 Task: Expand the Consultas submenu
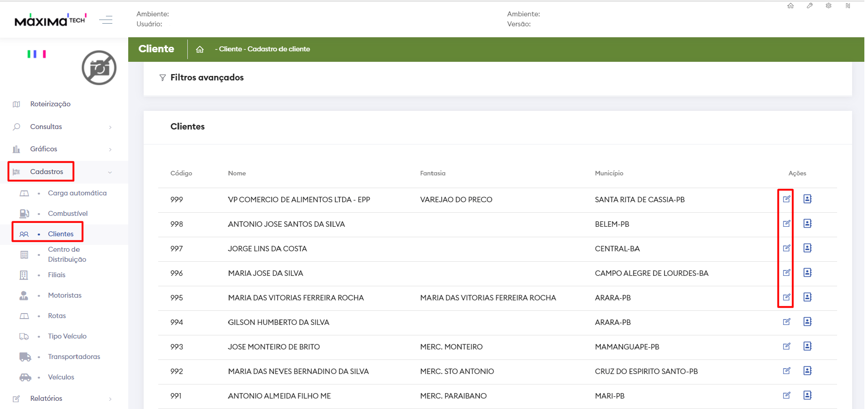(x=46, y=127)
